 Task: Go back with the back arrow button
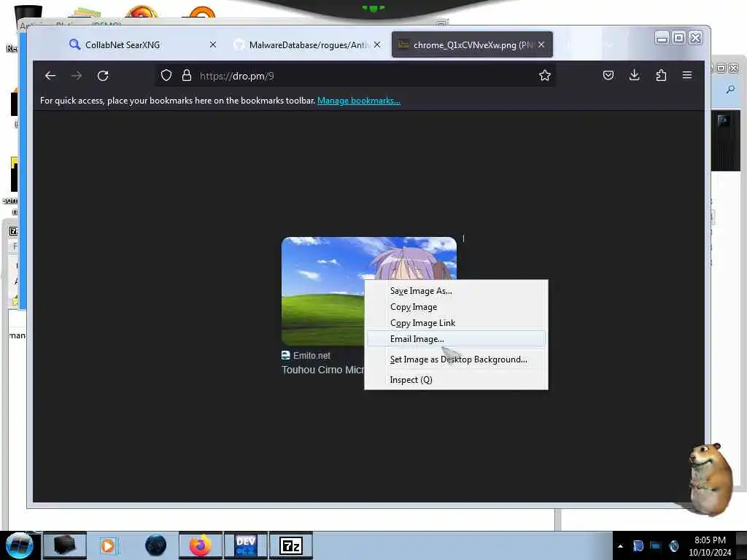[50, 76]
